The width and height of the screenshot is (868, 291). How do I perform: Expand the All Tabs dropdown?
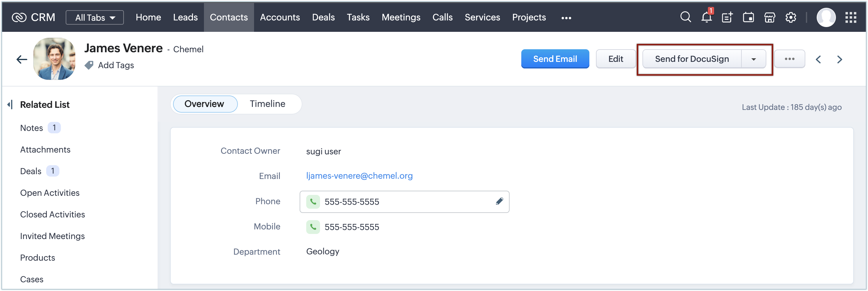pos(95,17)
